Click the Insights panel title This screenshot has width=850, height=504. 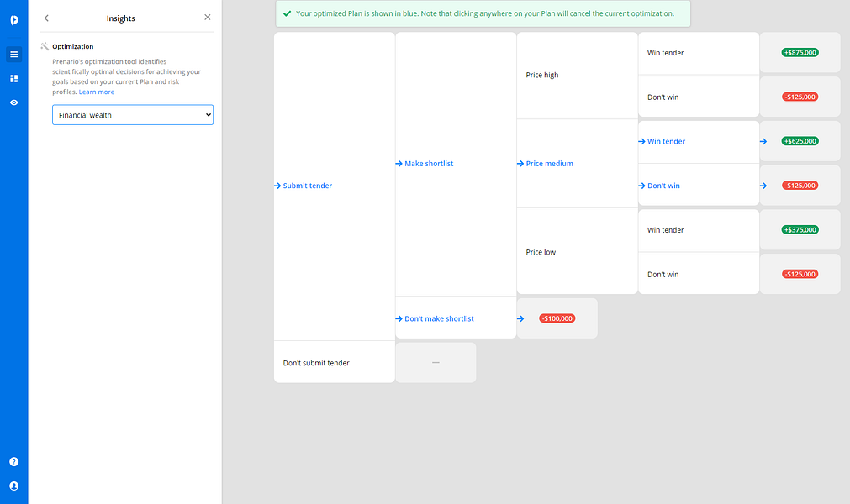(x=120, y=18)
